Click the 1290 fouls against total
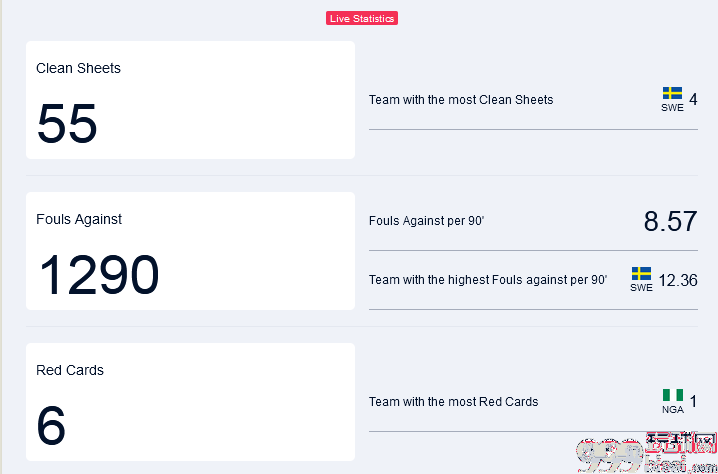This screenshot has height=474, width=718. pos(99,275)
